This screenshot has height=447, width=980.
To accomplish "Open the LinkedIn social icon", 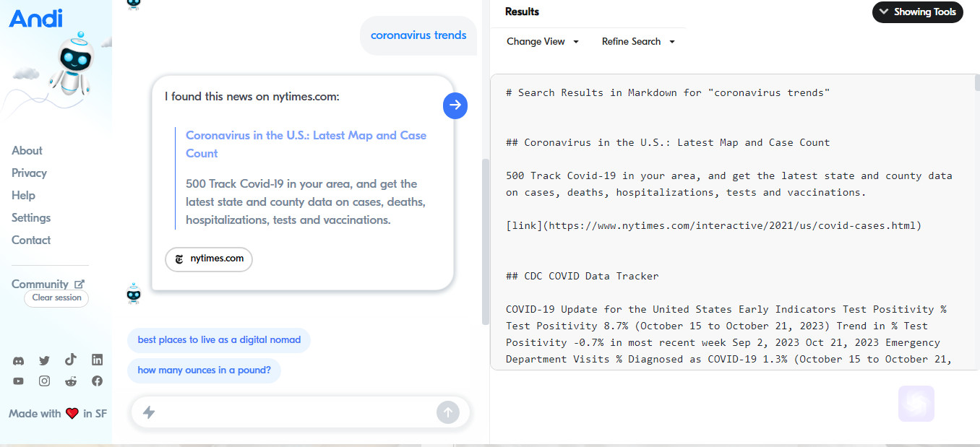I will coord(98,360).
